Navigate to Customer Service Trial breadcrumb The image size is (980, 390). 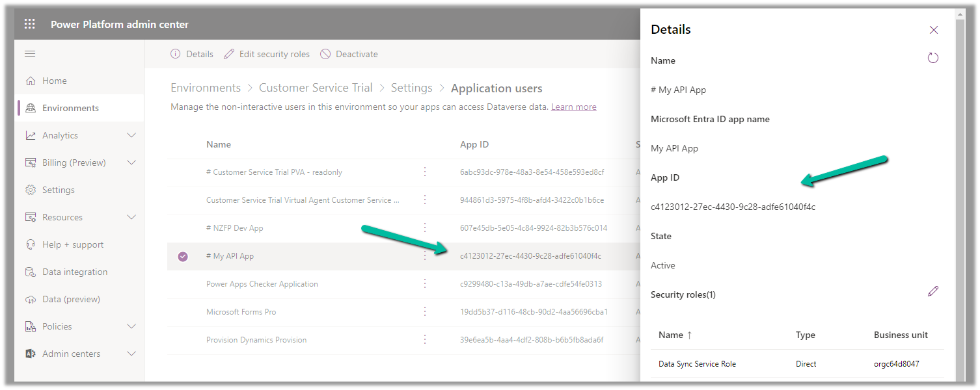(x=316, y=88)
